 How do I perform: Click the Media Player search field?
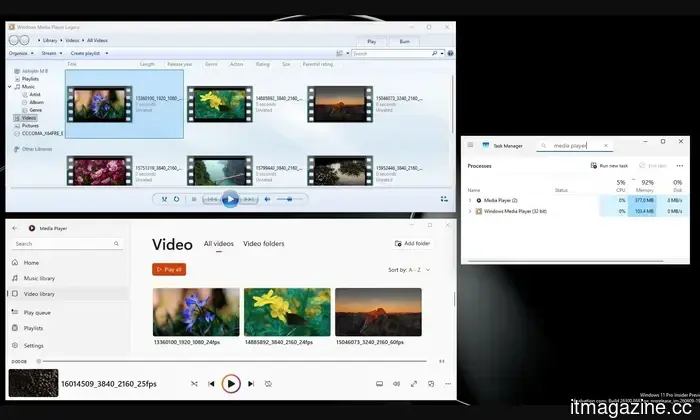(67, 244)
